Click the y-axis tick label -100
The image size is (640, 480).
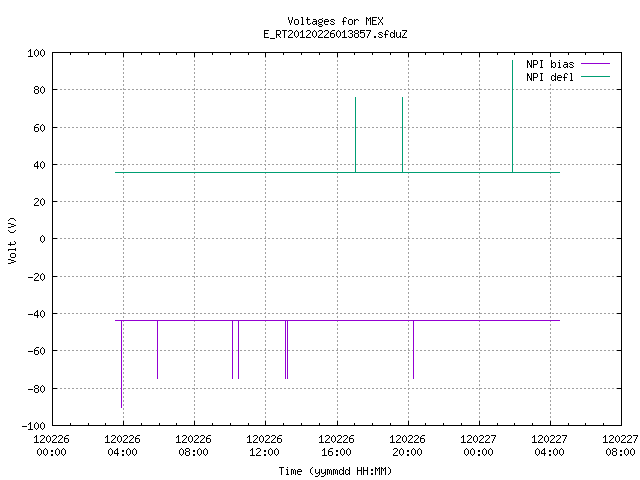click(33, 426)
